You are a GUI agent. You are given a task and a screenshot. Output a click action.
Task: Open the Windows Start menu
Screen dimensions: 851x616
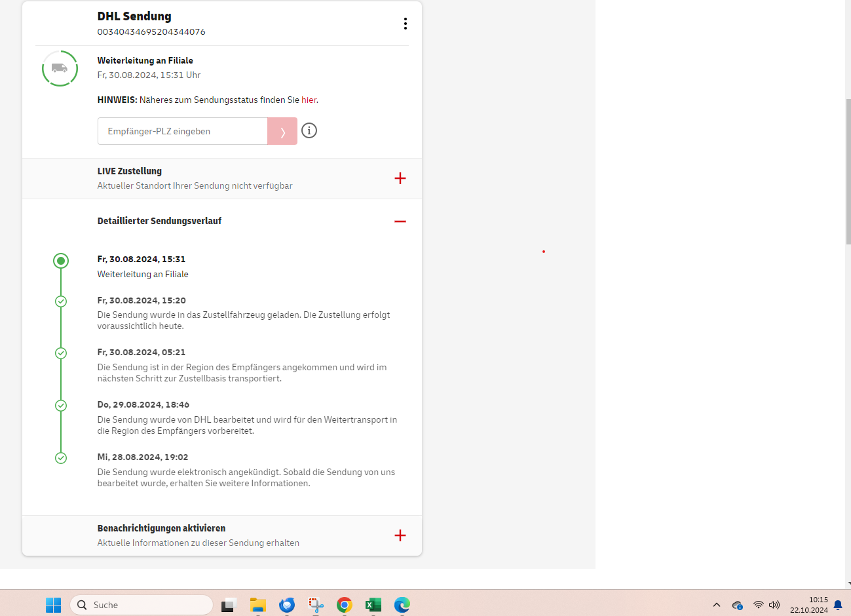pyautogui.click(x=53, y=605)
